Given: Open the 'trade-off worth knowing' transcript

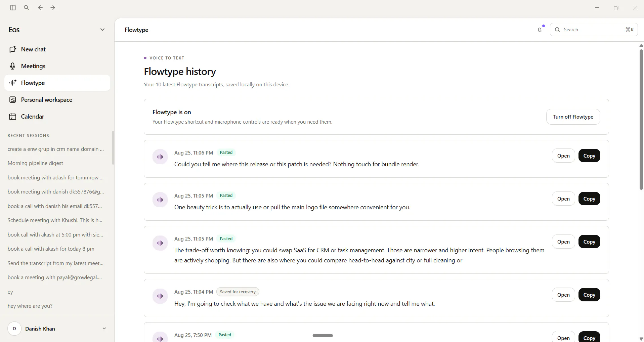Looking at the screenshot, I should [563, 242].
